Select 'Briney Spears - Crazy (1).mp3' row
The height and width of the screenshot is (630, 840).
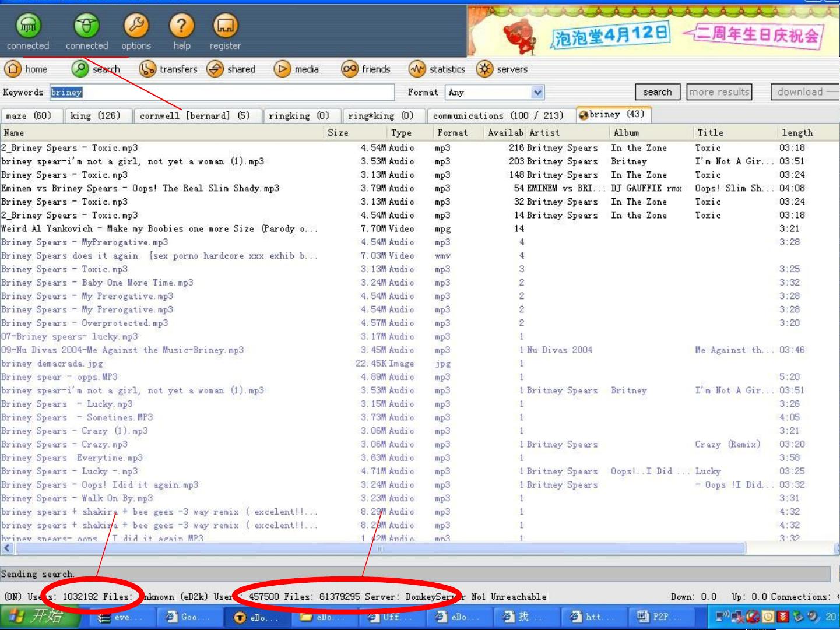click(420, 431)
